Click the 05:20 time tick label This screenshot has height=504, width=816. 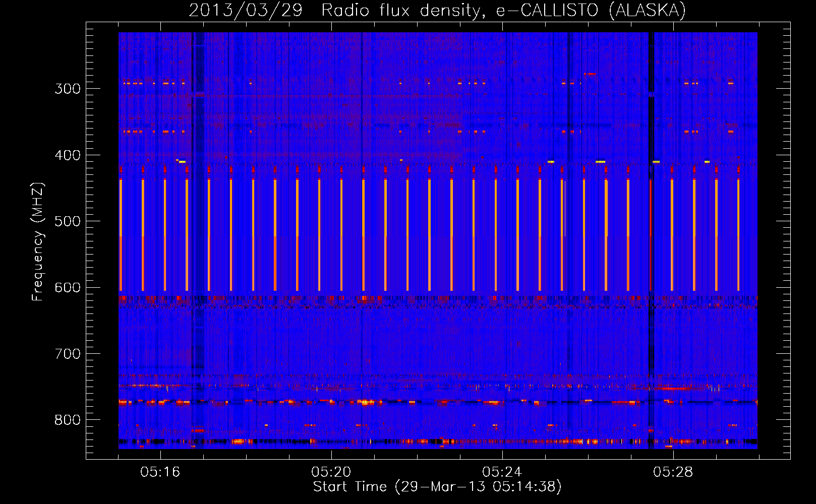(331, 472)
